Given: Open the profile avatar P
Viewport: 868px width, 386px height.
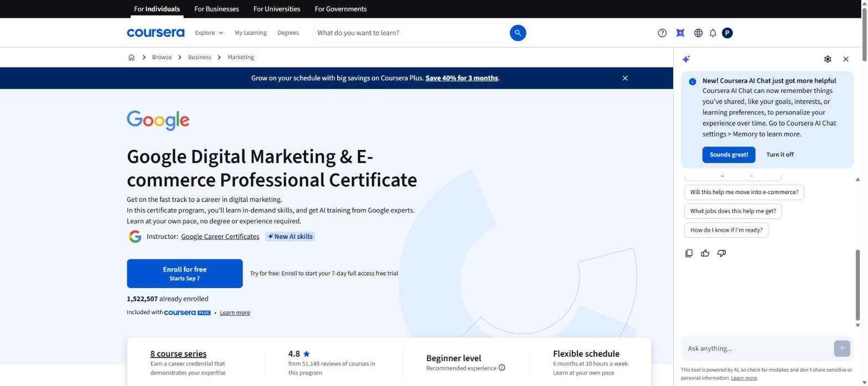Looking at the screenshot, I should (x=727, y=33).
